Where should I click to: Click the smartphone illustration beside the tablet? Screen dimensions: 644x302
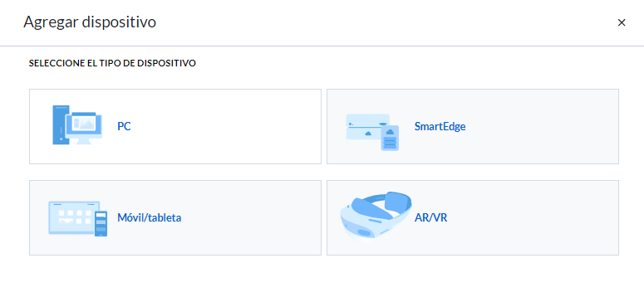(x=101, y=223)
